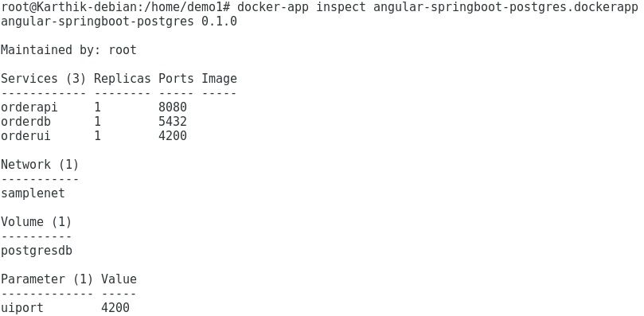Select the orderui service name

[26, 135]
